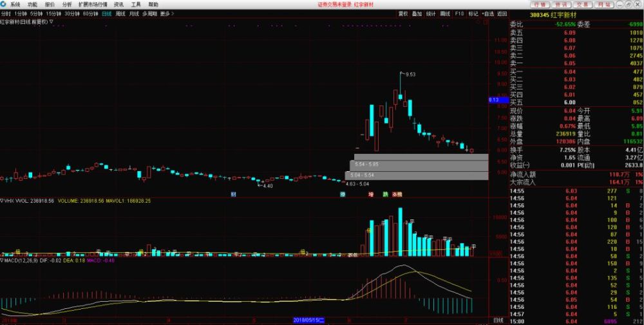The image size is (644, 325).
Task: Click the 叠加 toolbar button
Action: click(x=417, y=14)
